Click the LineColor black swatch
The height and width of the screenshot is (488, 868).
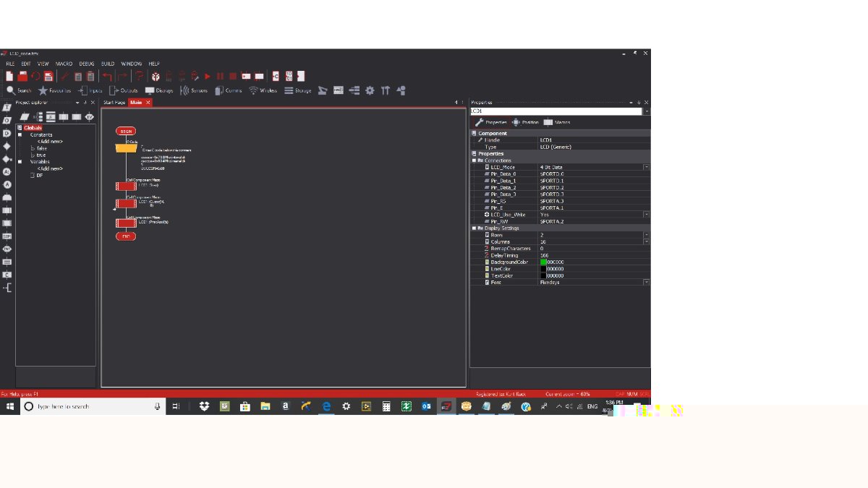point(543,268)
